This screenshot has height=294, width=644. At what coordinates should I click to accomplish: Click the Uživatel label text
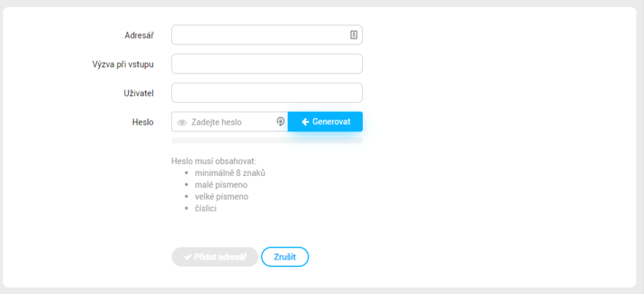[139, 93]
